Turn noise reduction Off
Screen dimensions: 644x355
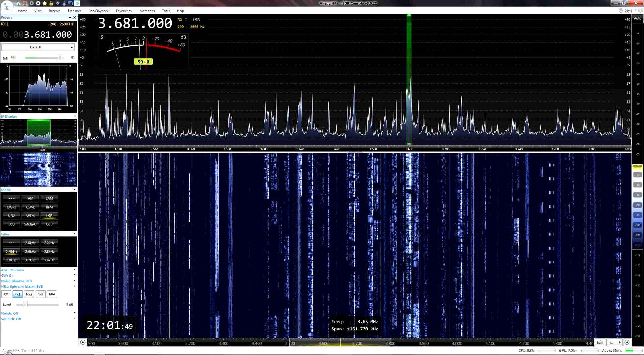(6, 294)
